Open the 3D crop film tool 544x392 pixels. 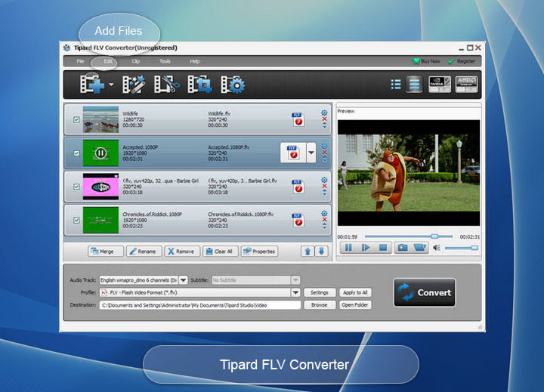click(199, 85)
